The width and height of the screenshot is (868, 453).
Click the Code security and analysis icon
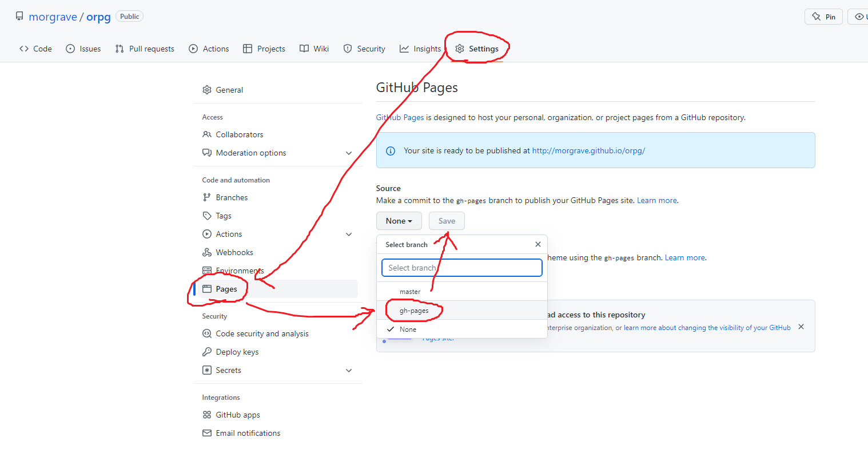pos(207,333)
